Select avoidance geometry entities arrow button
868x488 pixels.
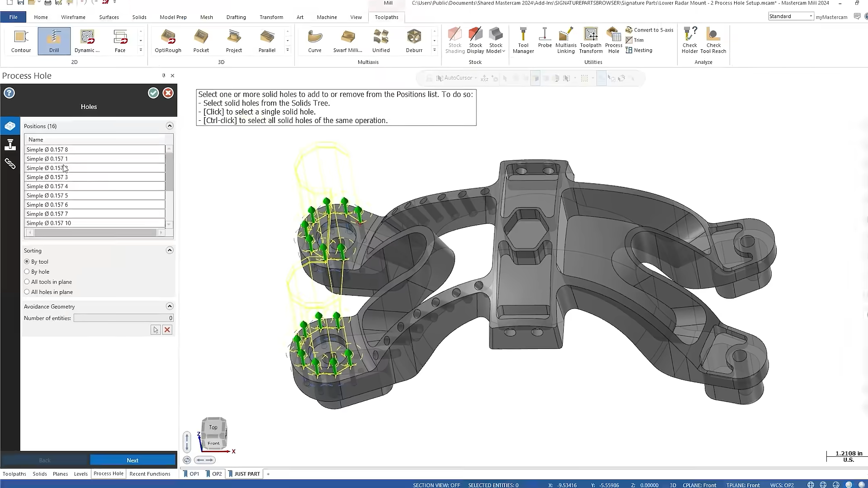[x=156, y=330]
